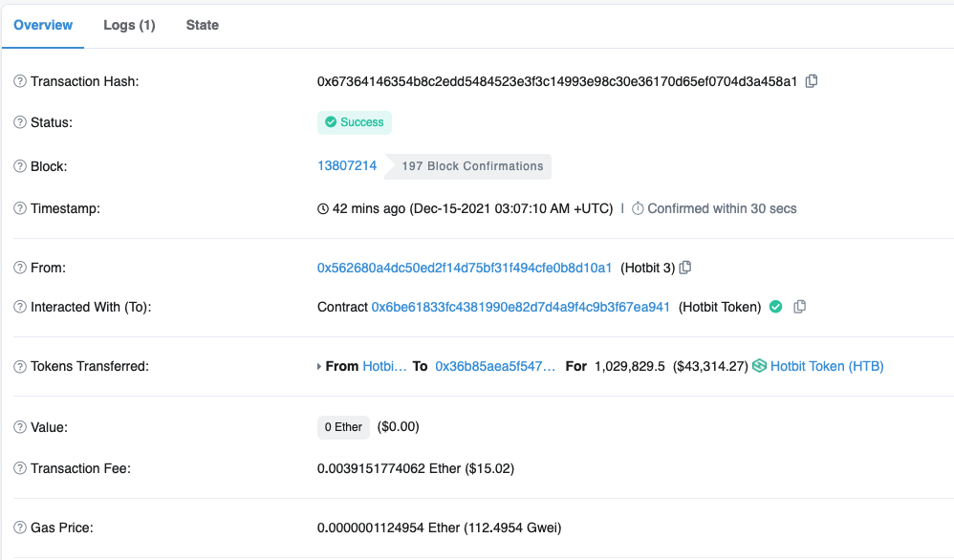Screen dimensions: 954x560
Task: Click the help icon beside Transaction Hash
Action: [20, 81]
